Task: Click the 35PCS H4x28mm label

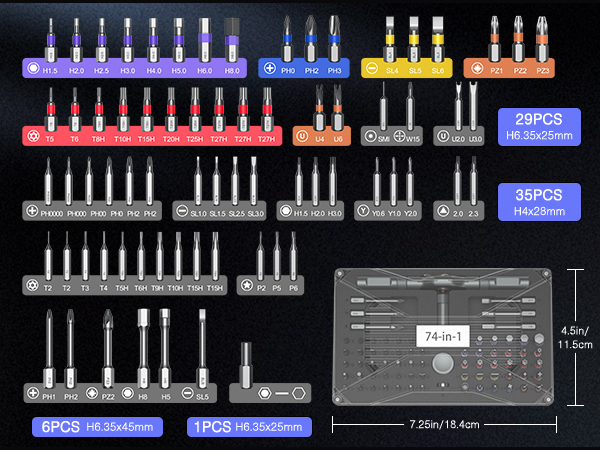Action: 539,203
